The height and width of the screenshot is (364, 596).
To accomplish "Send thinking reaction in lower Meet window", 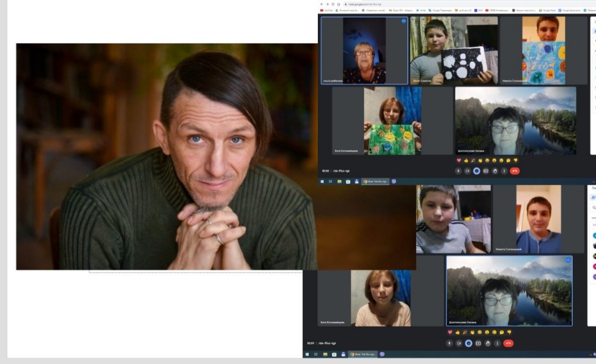I will (502, 332).
